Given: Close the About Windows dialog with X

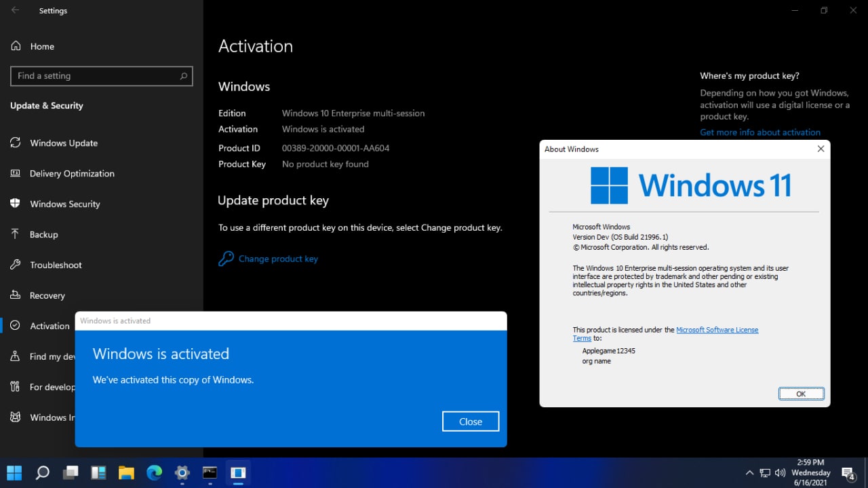Looking at the screenshot, I should click(821, 149).
